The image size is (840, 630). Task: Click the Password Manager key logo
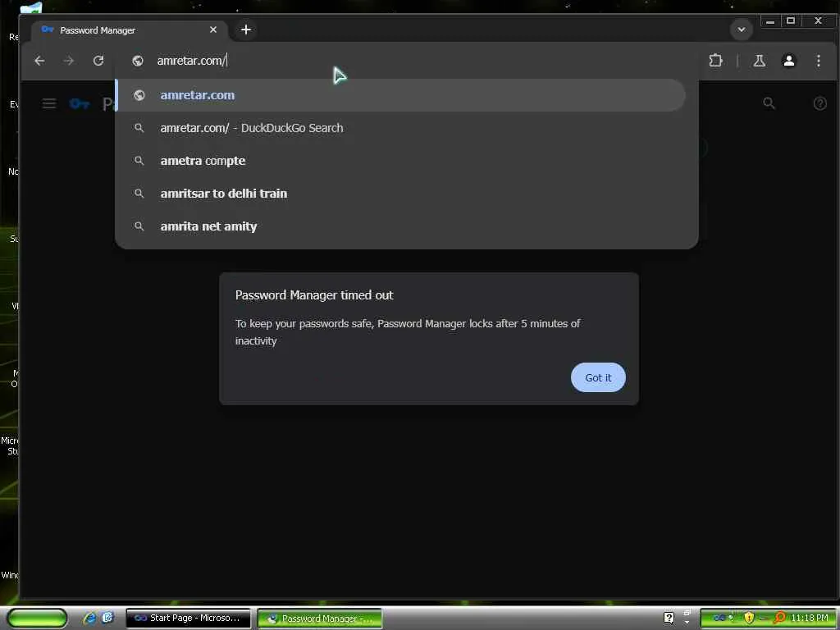pos(80,103)
